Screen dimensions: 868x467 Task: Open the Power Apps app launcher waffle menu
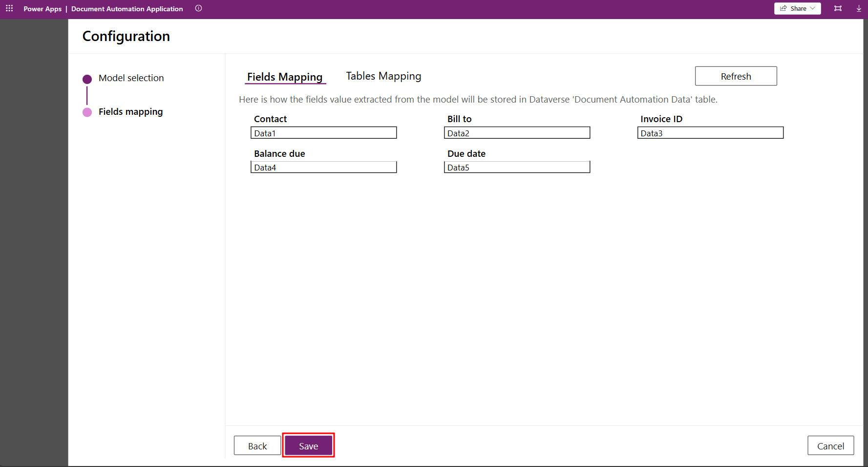tap(9, 8)
